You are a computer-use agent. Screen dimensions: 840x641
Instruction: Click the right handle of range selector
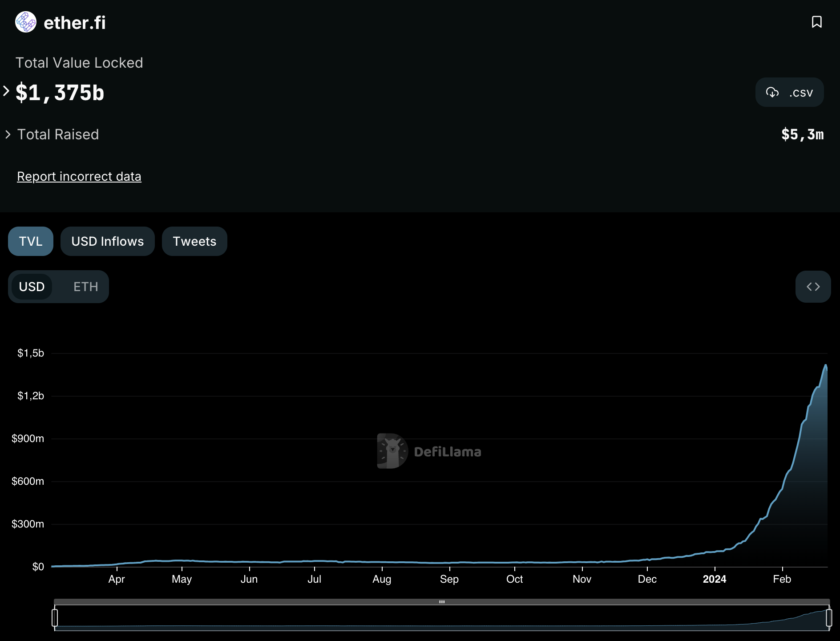pos(829,618)
